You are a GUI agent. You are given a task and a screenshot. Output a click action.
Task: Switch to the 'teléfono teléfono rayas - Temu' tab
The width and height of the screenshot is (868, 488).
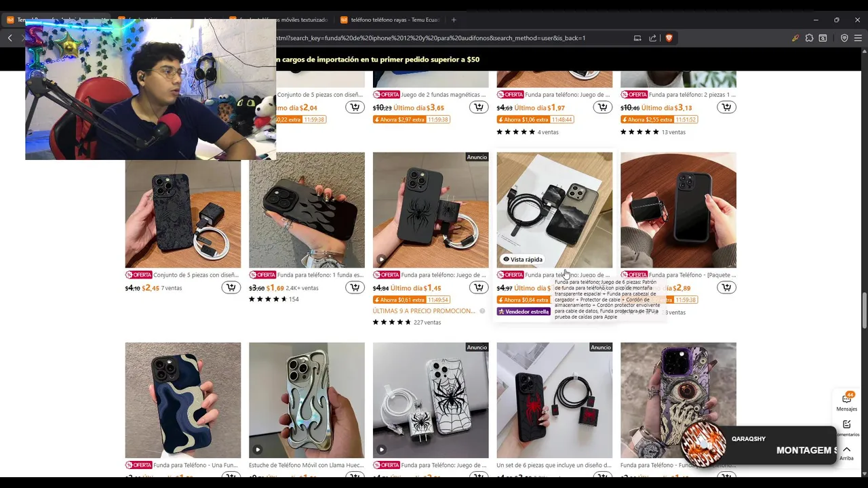pyautogui.click(x=391, y=20)
